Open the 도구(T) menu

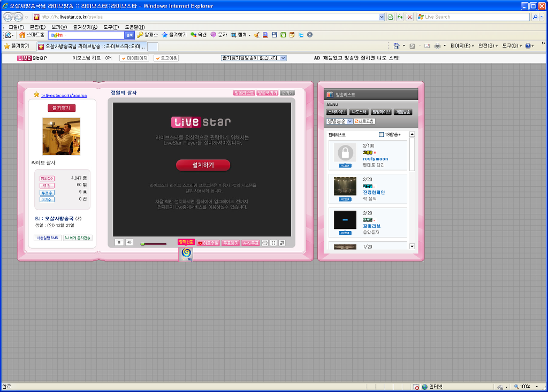tap(111, 27)
